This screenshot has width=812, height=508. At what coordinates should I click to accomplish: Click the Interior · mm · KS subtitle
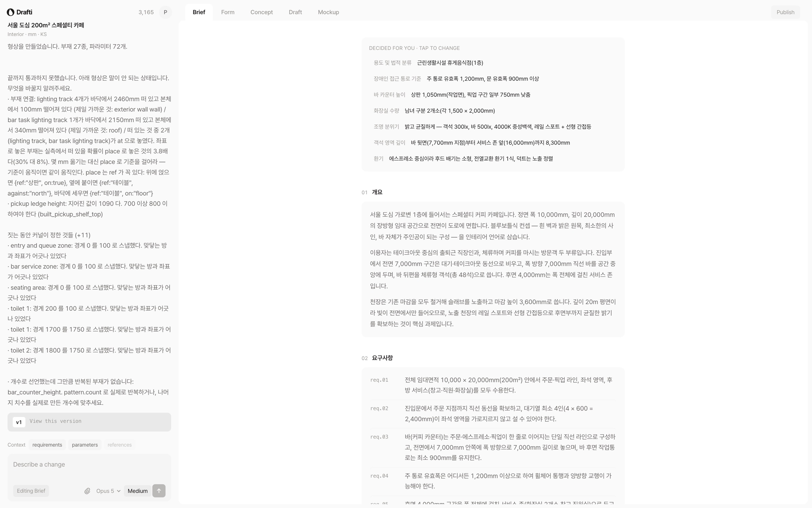[x=27, y=34]
